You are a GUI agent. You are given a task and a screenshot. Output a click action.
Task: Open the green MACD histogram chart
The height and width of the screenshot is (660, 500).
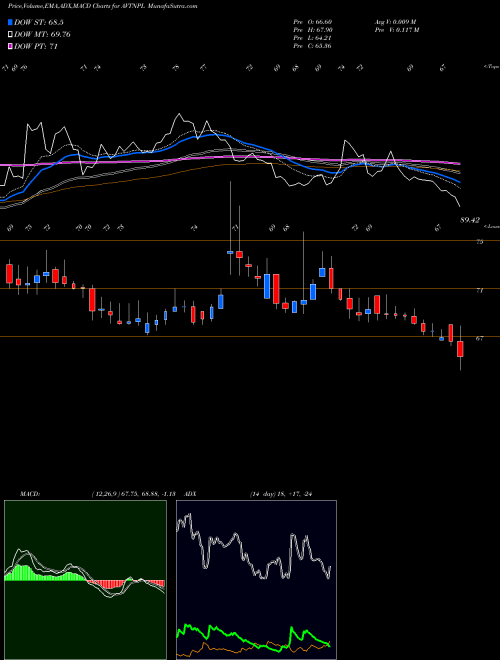[x=85, y=580]
